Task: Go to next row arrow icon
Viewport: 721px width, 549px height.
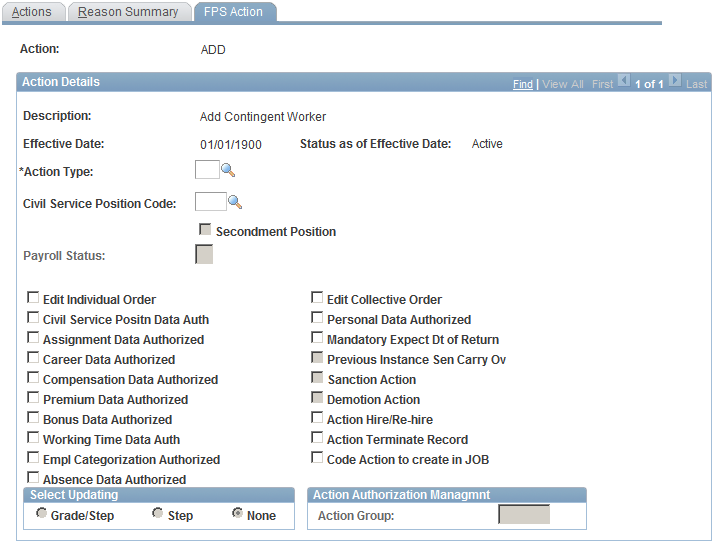Action: pos(675,80)
